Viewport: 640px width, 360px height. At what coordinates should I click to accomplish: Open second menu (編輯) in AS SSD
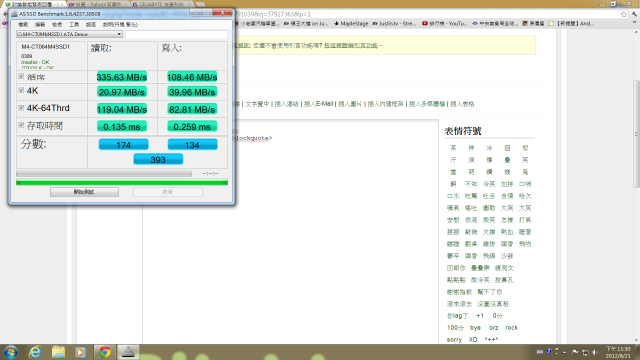(x=40, y=24)
